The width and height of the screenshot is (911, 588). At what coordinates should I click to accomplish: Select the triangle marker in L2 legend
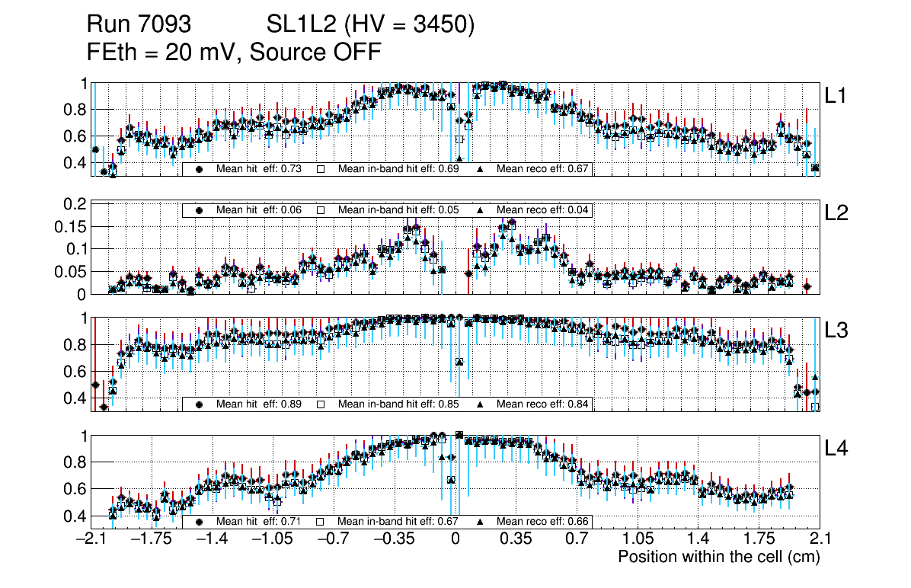[480, 210]
